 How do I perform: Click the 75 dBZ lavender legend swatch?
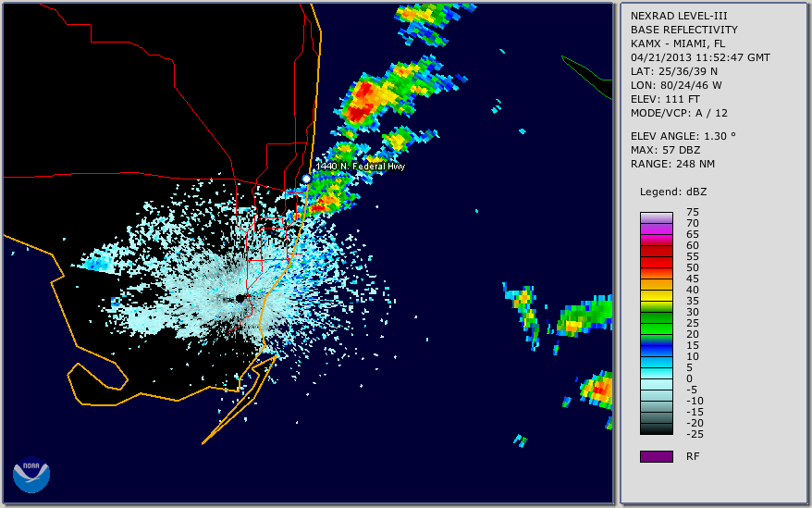pyautogui.click(x=656, y=217)
